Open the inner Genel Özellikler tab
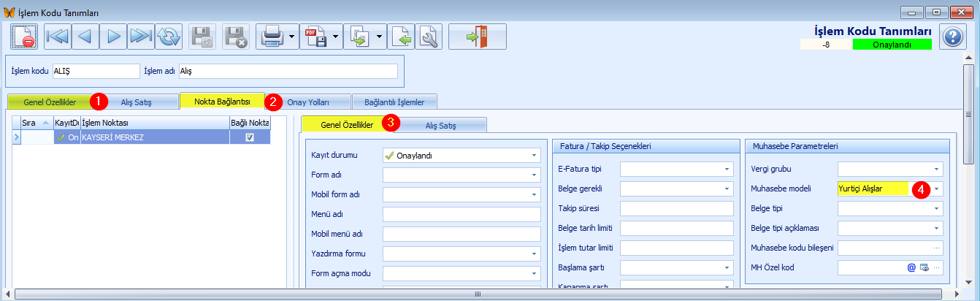This screenshot has height=301, width=980. pyautogui.click(x=347, y=125)
